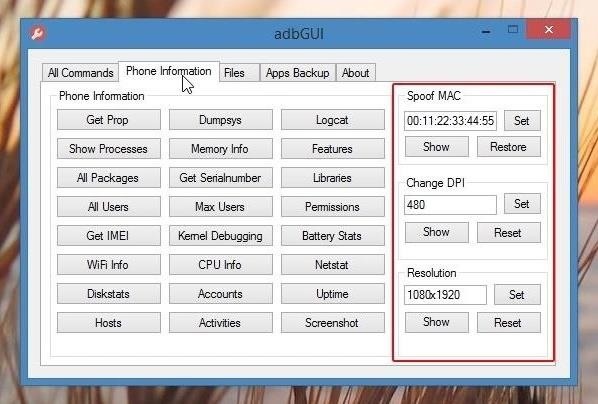This screenshot has width=598, height=404.
Task: Show WiFi Info
Action: (x=109, y=265)
